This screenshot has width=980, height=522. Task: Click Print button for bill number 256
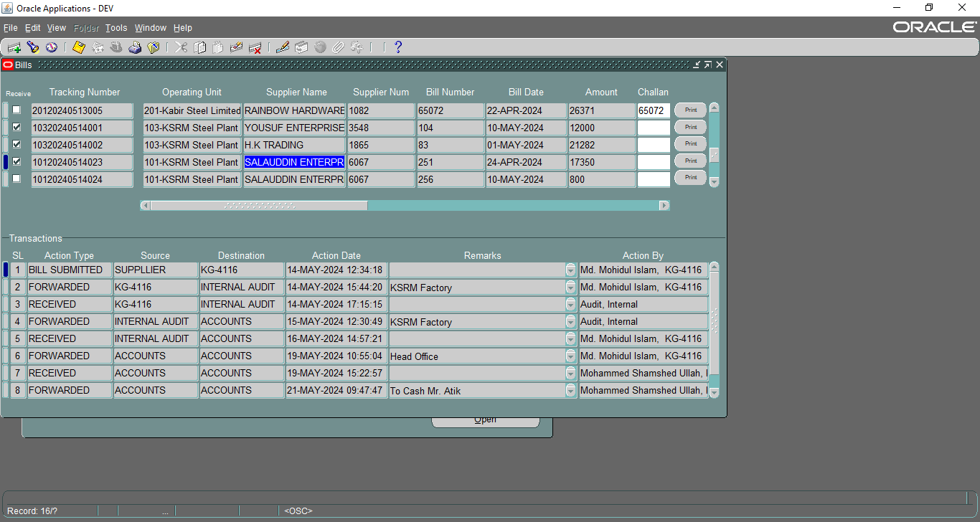(690, 177)
